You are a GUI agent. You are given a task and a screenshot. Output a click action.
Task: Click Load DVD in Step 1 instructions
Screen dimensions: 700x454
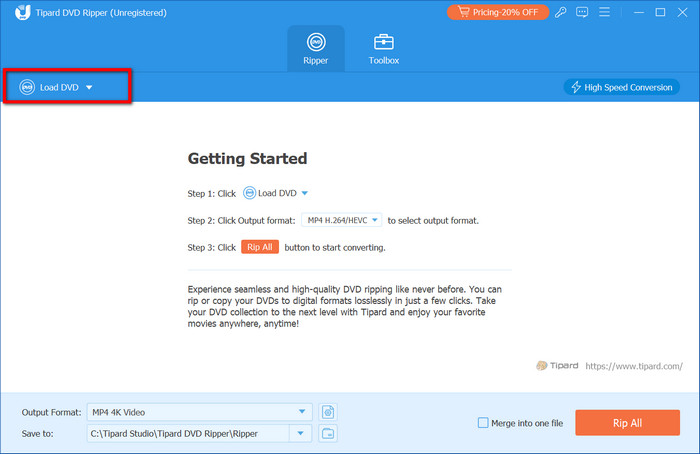276,193
